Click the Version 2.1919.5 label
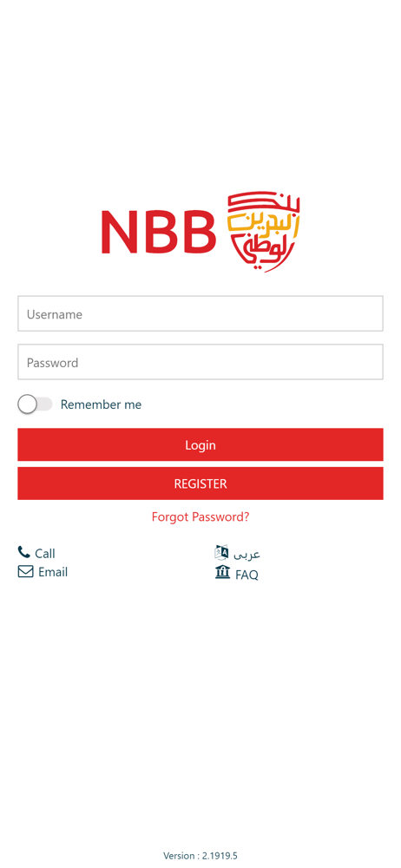The height and width of the screenshot is (868, 401). [200, 855]
